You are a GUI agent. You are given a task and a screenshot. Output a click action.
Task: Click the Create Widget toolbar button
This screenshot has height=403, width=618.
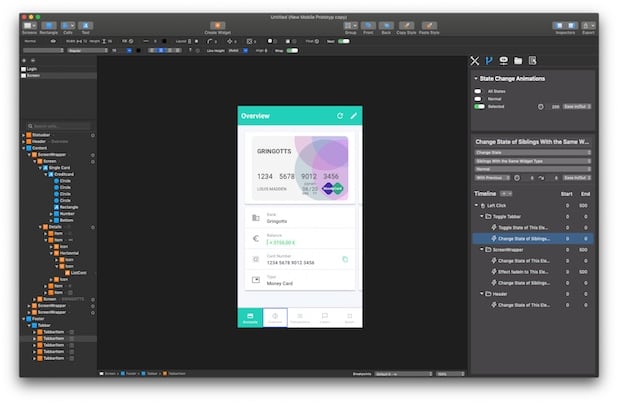(218, 26)
